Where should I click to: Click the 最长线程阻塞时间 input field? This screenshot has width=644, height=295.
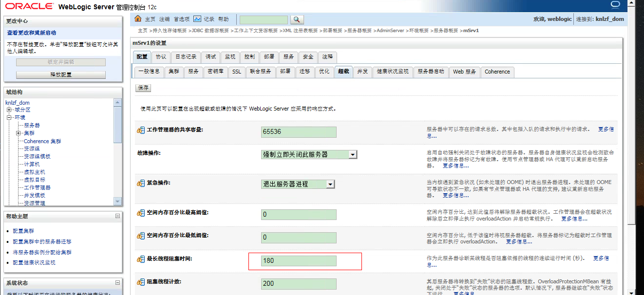[299, 260]
